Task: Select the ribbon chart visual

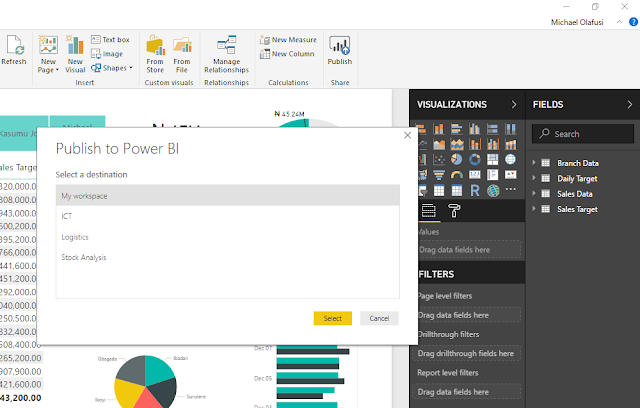Action: (x=511, y=144)
